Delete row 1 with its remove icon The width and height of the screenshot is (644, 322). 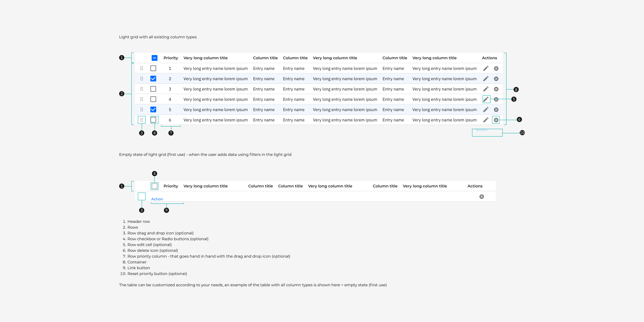pos(496,69)
